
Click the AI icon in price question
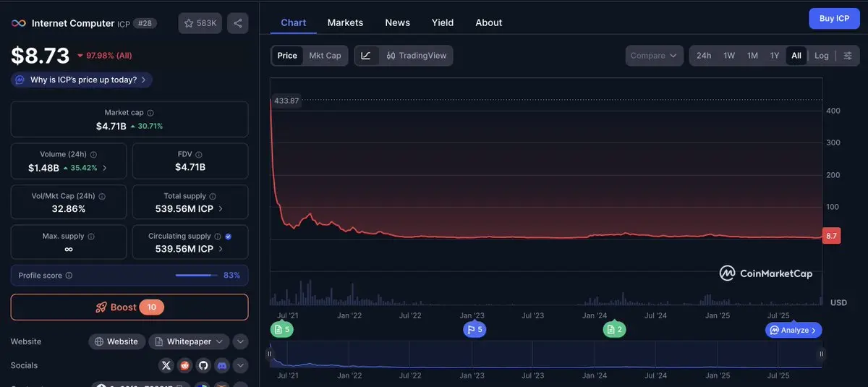(x=20, y=80)
